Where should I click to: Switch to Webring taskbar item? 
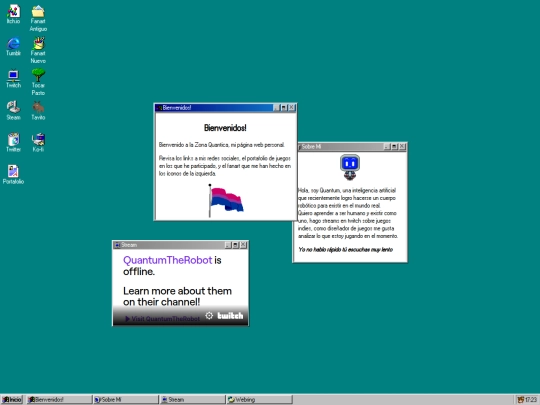259,399
